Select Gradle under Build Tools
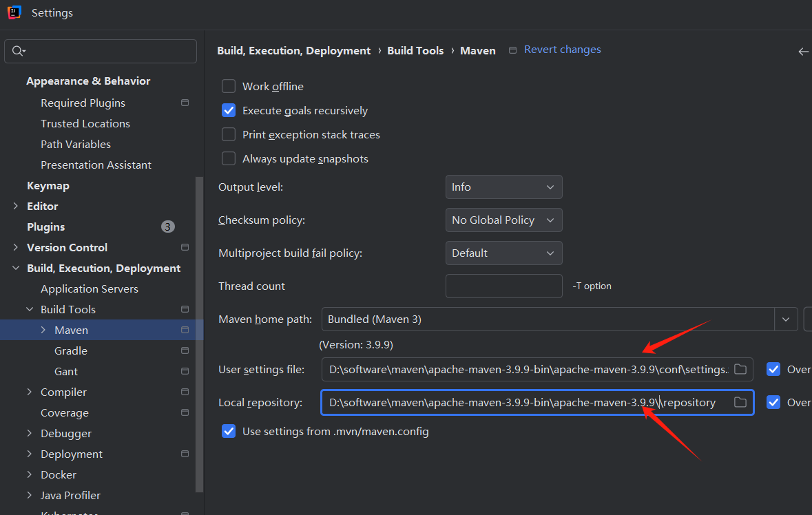Image resolution: width=812 pixels, height=515 pixels. (71, 351)
